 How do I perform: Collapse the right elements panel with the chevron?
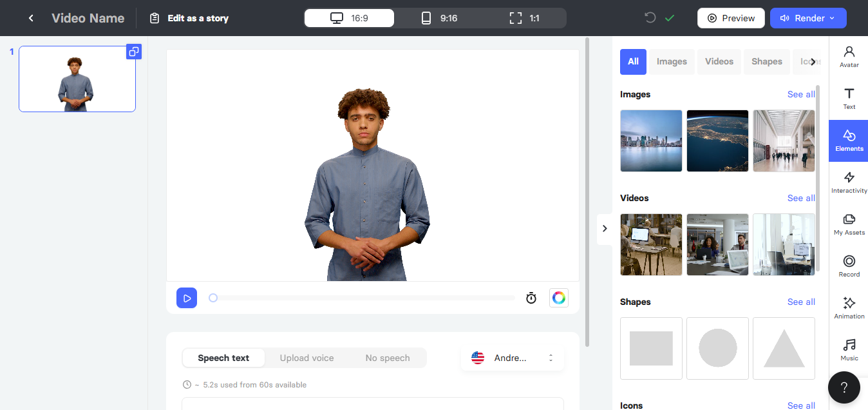tap(605, 228)
